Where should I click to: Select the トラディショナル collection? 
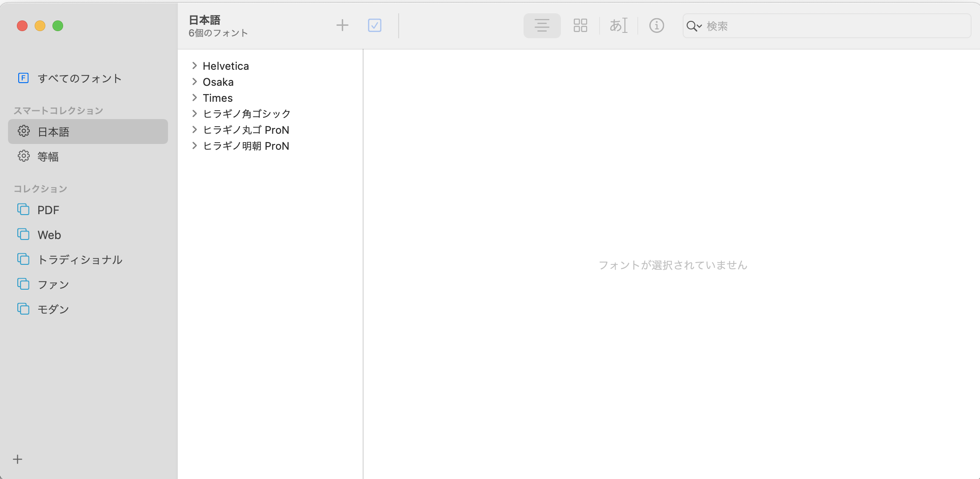80,259
